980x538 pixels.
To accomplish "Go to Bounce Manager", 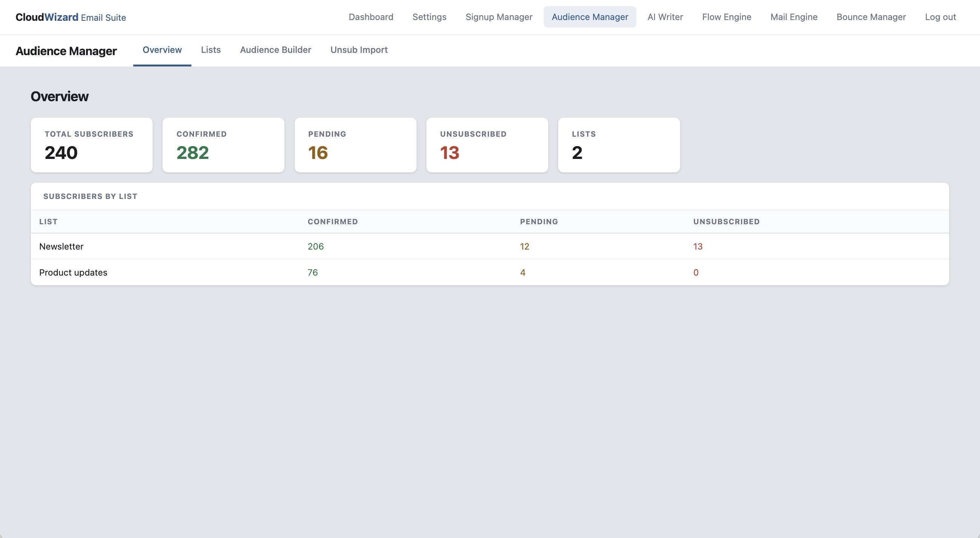I will pos(871,17).
